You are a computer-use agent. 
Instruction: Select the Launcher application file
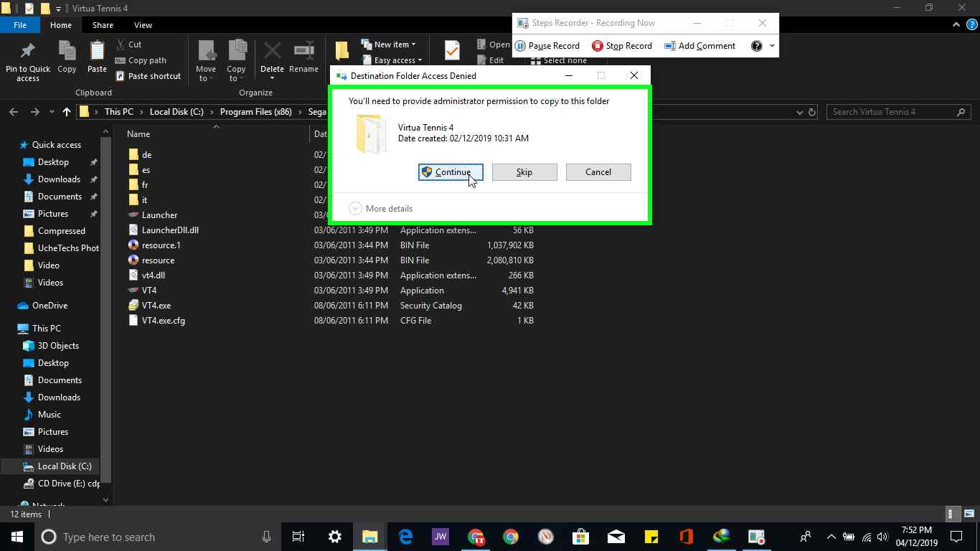point(159,215)
